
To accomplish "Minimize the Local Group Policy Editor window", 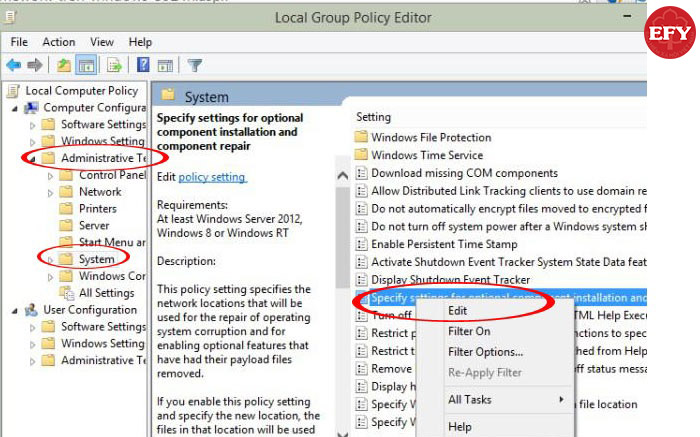I will tap(627, 16).
